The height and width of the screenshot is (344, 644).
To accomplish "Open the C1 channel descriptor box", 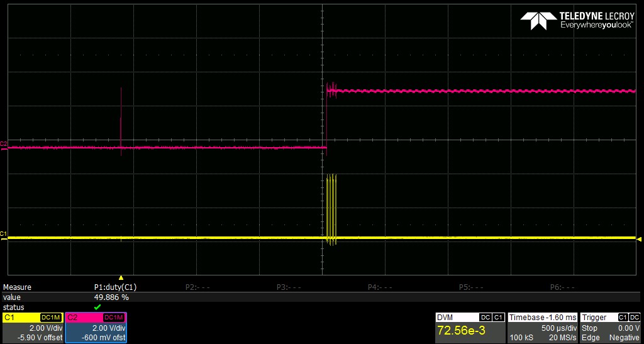I will 33,328.
